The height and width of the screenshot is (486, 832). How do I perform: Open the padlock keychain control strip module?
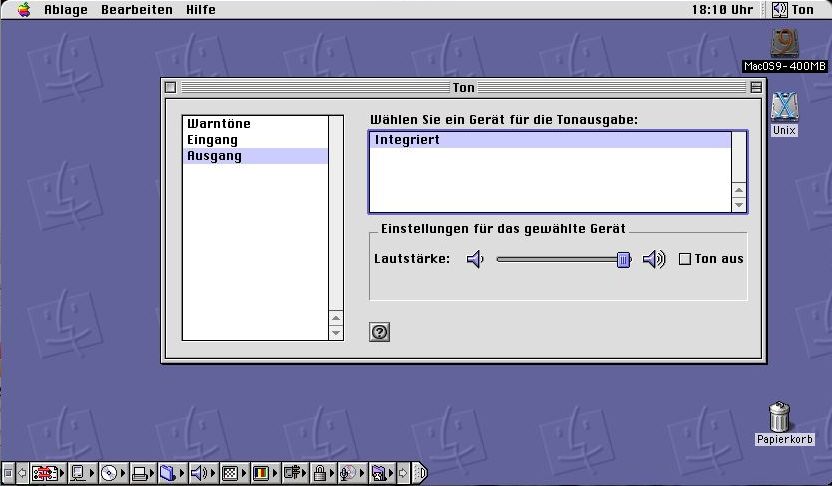pyautogui.click(x=323, y=473)
